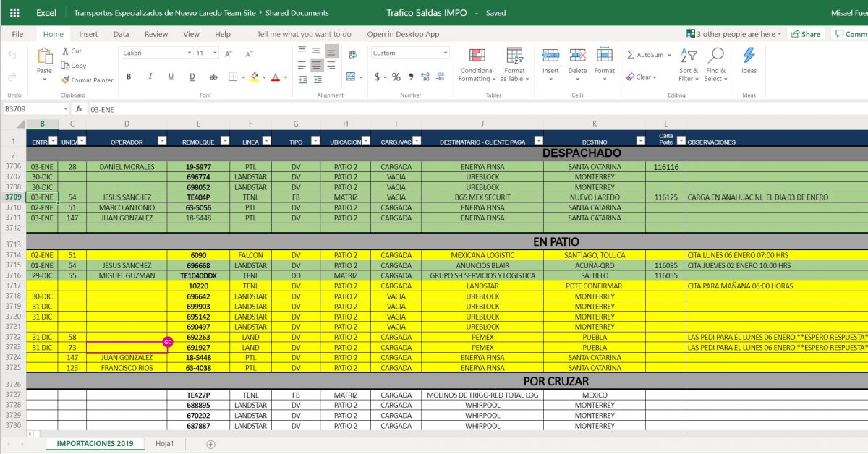Click Open in Desktop App
The image size is (868, 454).
(x=403, y=34)
